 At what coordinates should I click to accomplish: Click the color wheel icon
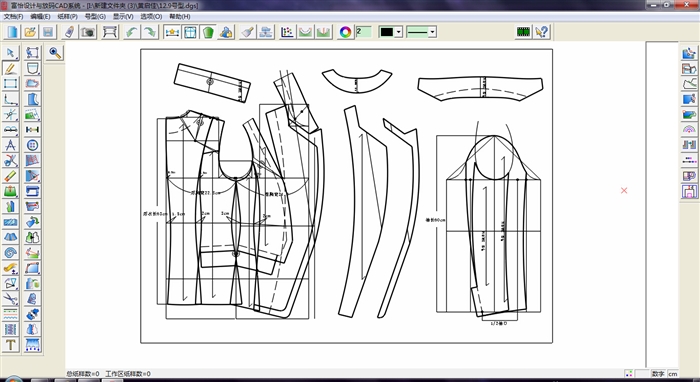(345, 32)
